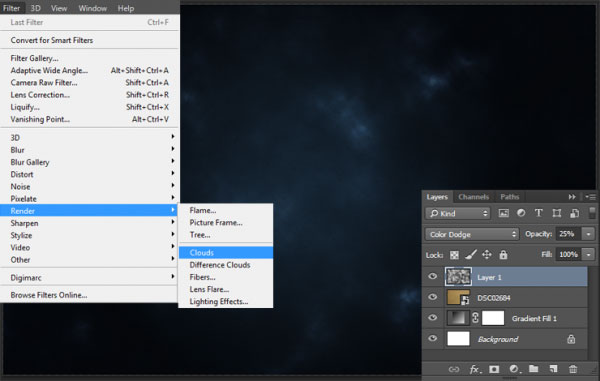Toggle the layer filtering switch
The height and width of the screenshot is (381, 600).
(x=592, y=213)
